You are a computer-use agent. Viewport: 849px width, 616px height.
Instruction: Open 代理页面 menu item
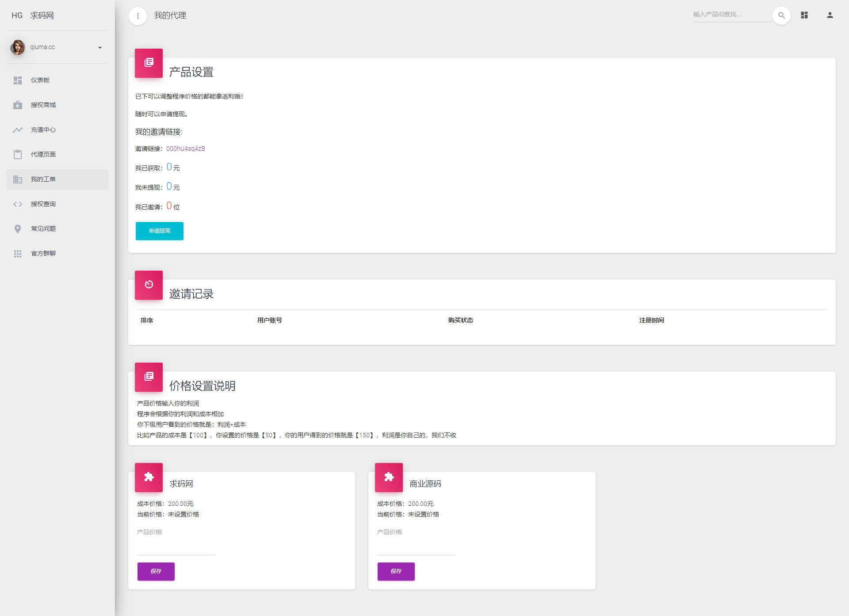pyautogui.click(x=57, y=154)
